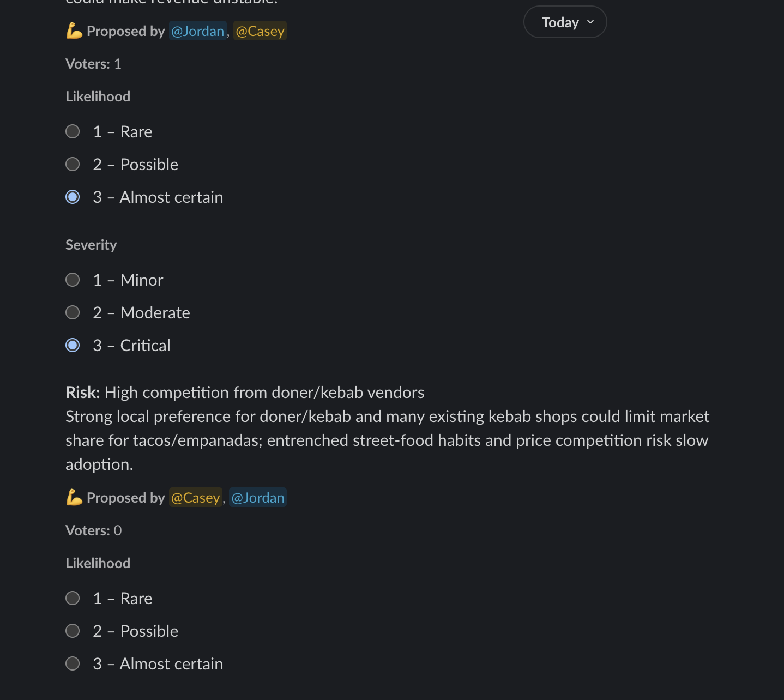
Task: Open @Jordan's profile from the first proposal
Action: tap(197, 31)
